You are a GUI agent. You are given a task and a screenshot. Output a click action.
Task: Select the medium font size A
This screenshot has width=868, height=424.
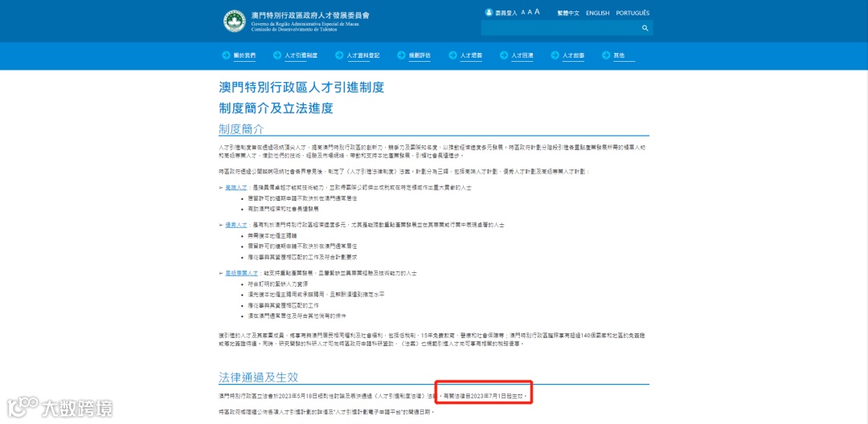[530, 12]
